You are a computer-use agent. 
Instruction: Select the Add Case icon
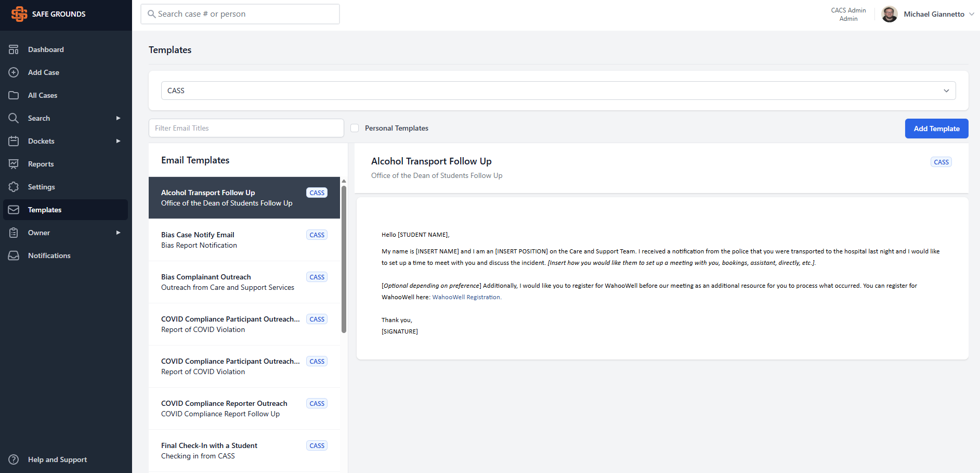(x=14, y=72)
